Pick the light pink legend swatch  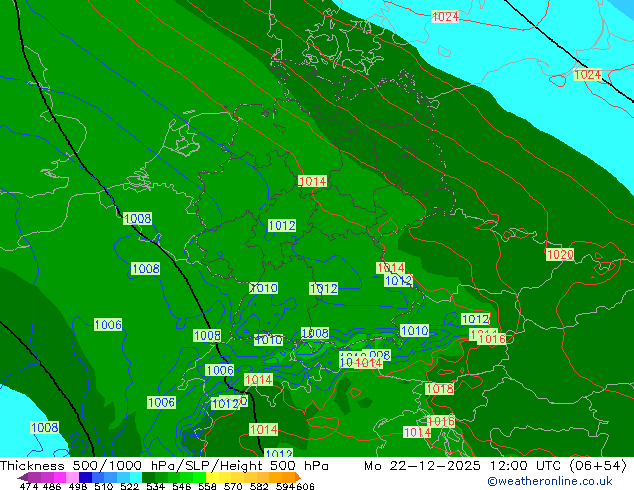click(72, 477)
